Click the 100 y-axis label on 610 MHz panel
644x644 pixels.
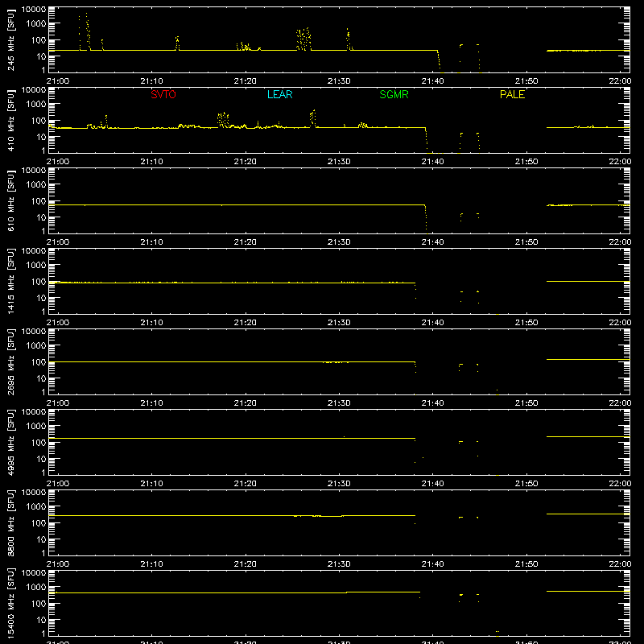[39, 201]
